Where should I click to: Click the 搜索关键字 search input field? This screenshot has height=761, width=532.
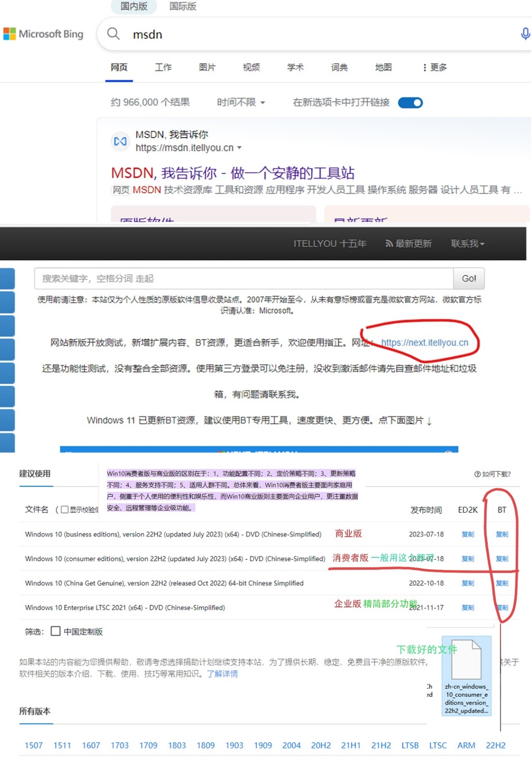(243, 279)
